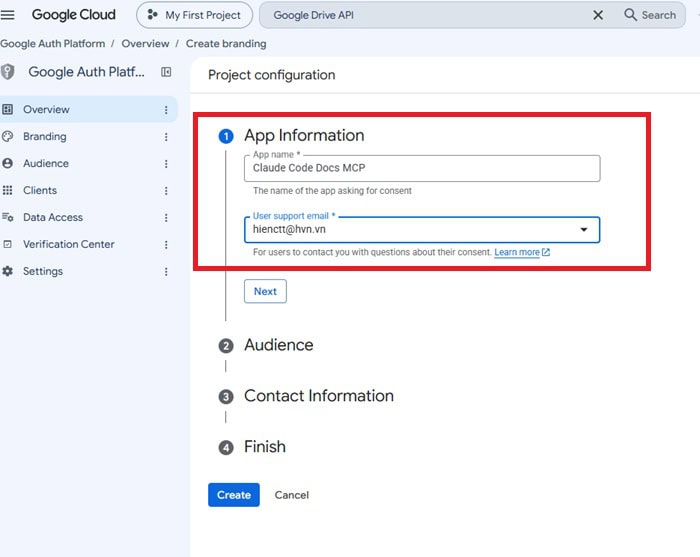Click the Cancel button
The height and width of the screenshot is (557, 700).
pos(292,495)
